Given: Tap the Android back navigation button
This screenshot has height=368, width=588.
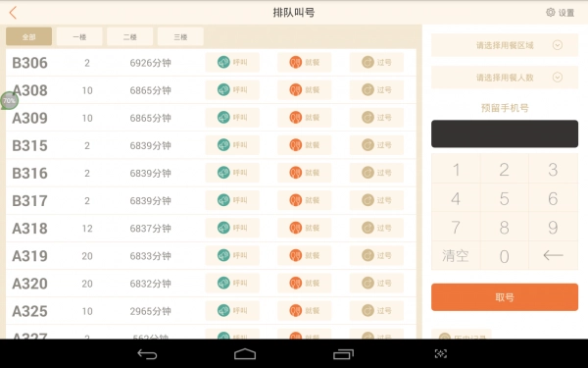Looking at the screenshot, I should click(147, 353).
